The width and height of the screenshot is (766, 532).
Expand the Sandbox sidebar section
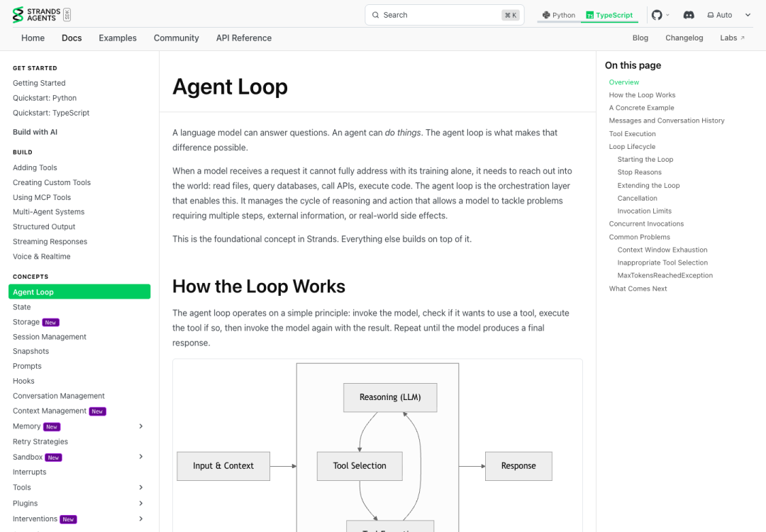(140, 457)
